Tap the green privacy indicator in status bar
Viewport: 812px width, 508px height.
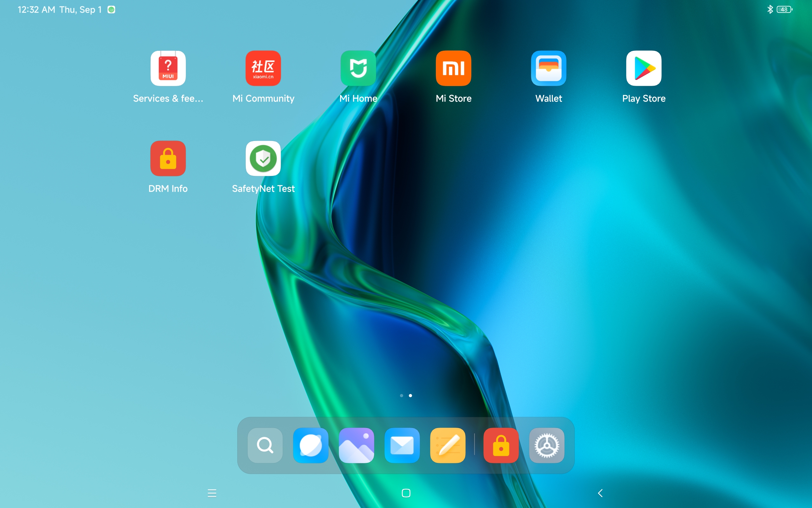point(111,10)
